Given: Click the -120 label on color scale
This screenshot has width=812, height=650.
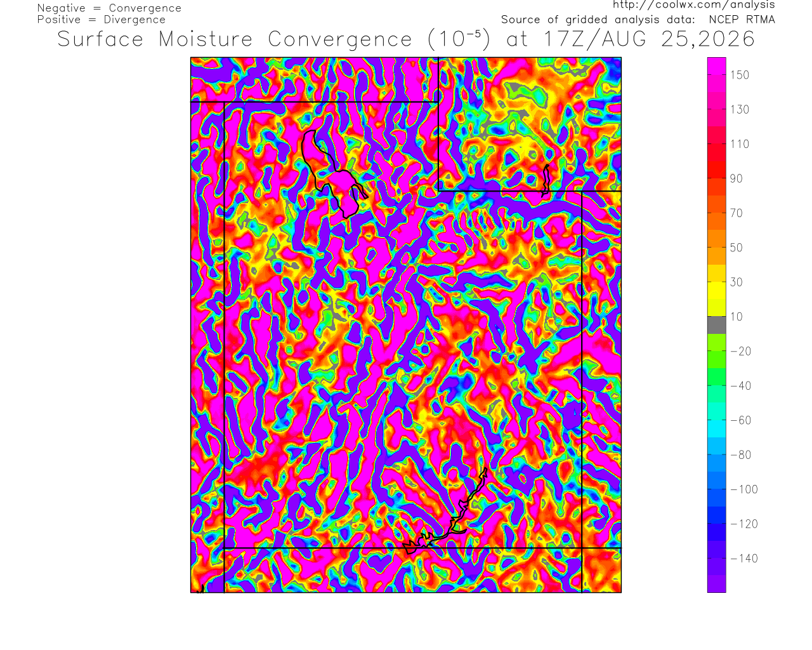Looking at the screenshot, I should click(x=744, y=524).
